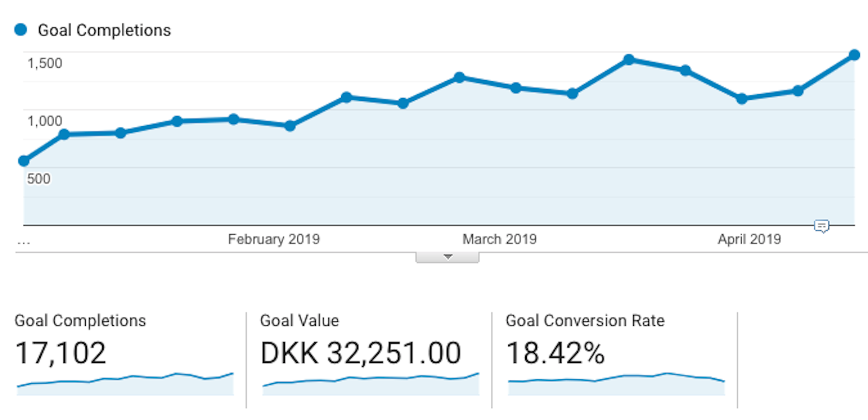The image size is (868, 420).
Task: Click the Goal Completions legend label text
Action: tap(104, 30)
